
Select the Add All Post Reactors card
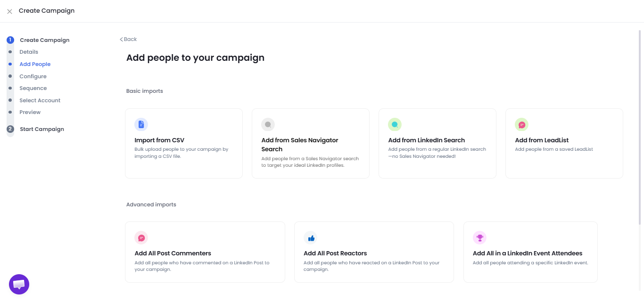click(374, 252)
